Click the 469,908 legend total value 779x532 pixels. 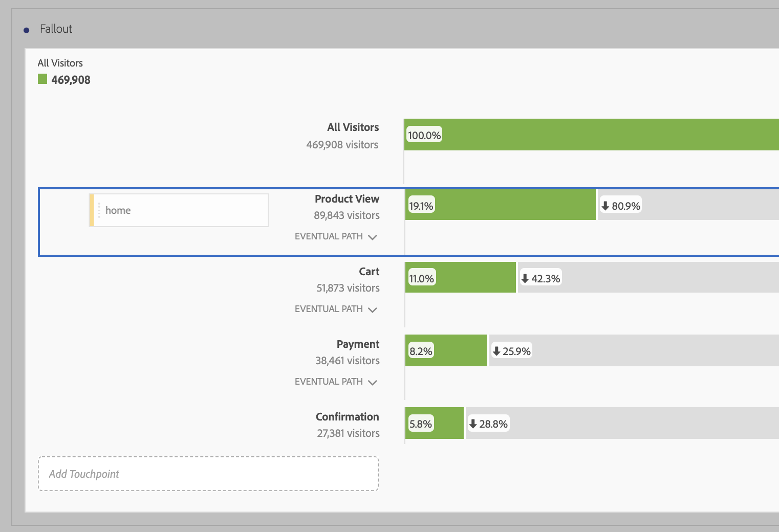[71, 80]
